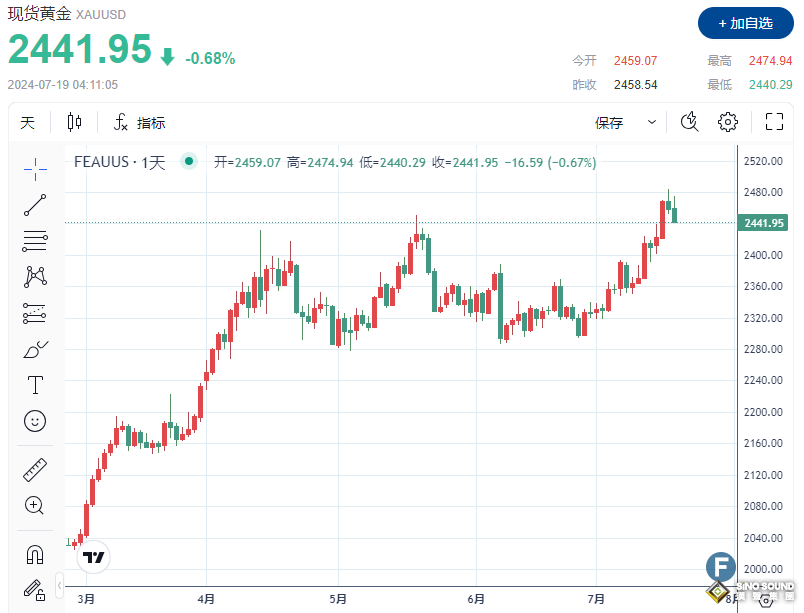Click the 昨收 value 2458.54
804x613 pixels.
click(x=635, y=85)
